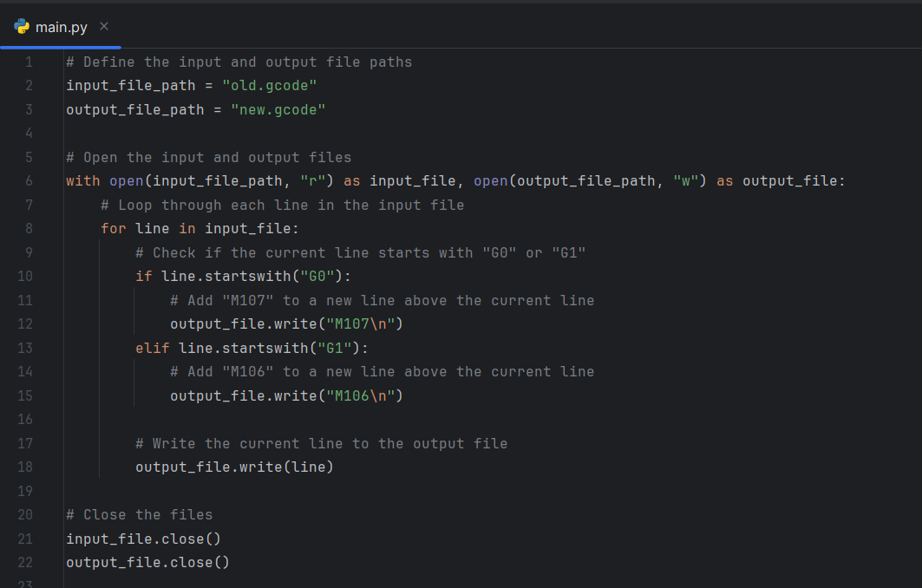
Task: Click the "M106\n" string literal
Action: (361, 395)
